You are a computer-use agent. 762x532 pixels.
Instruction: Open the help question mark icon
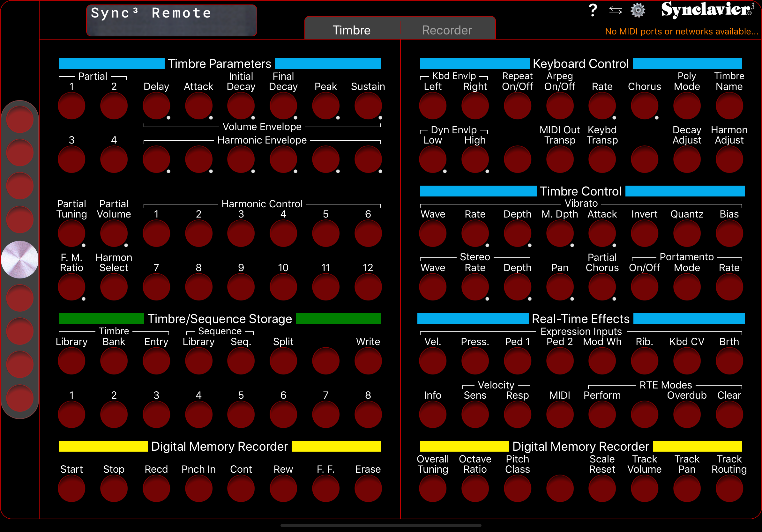[593, 11]
